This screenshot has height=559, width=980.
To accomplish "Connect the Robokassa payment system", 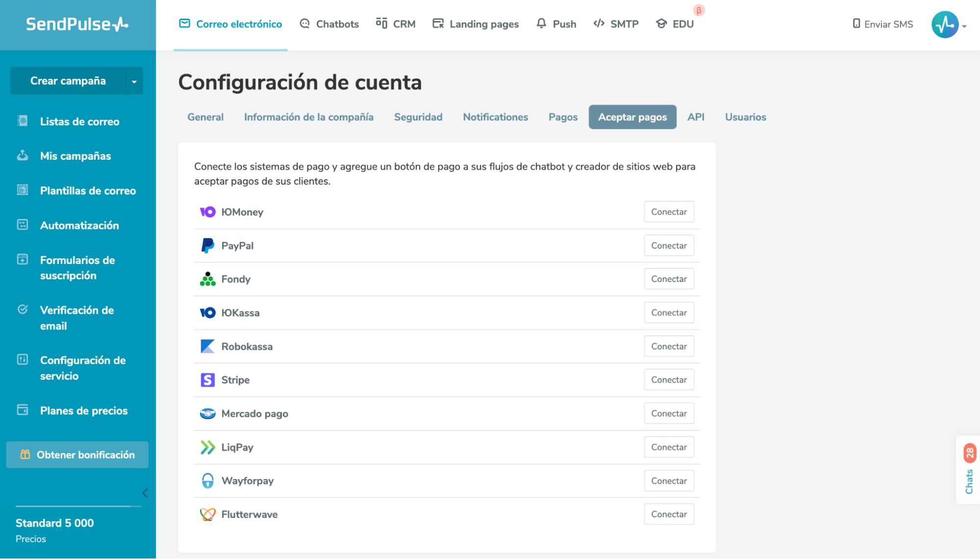I will 669,346.
